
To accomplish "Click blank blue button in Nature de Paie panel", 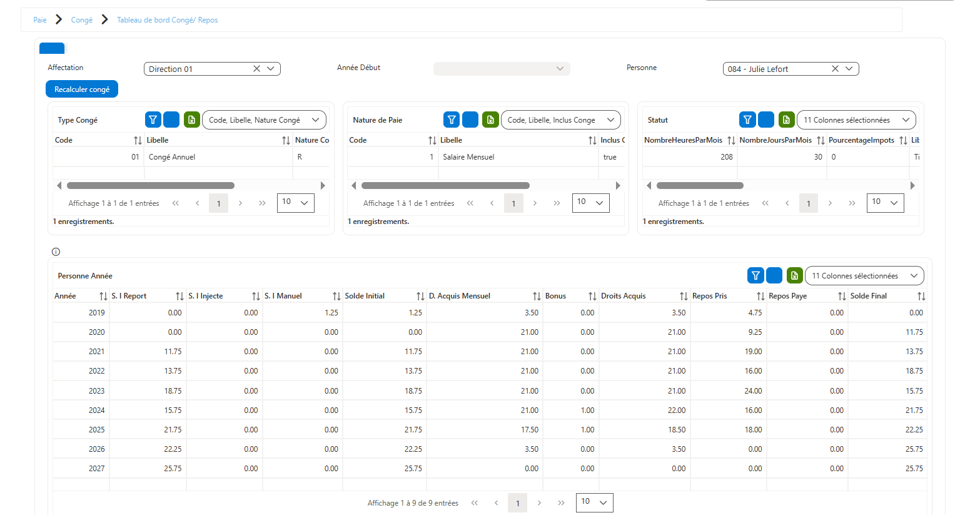I will pos(470,120).
